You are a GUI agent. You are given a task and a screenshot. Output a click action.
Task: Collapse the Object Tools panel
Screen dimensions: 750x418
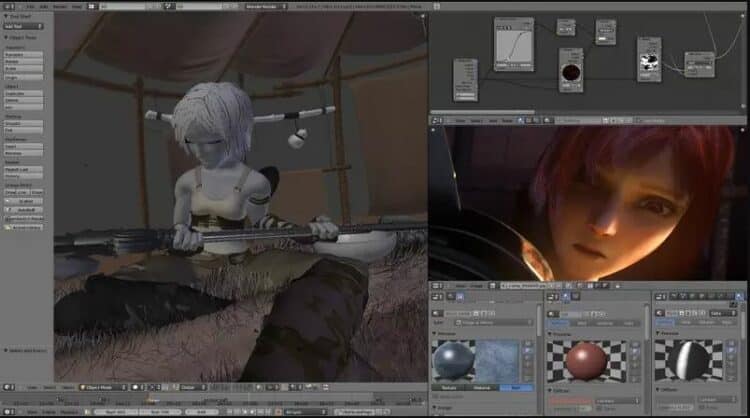tap(20, 37)
